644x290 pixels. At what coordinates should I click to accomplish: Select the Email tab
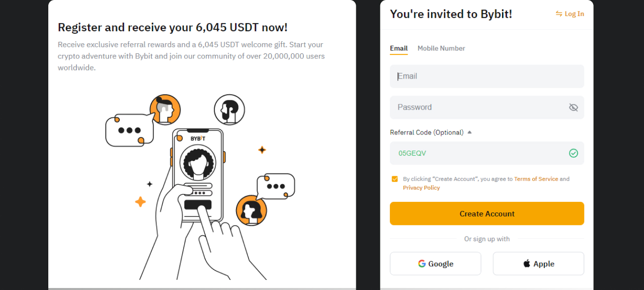coord(398,48)
